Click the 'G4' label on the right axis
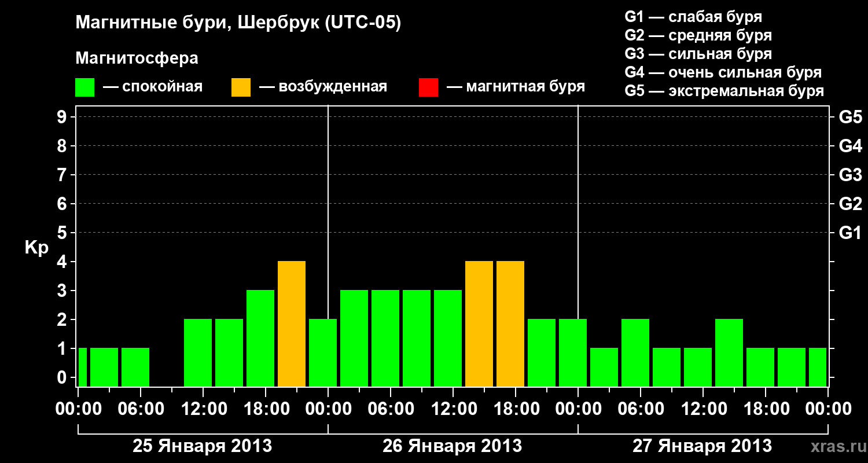Screen dimensions: 868x463 click(850, 146)
